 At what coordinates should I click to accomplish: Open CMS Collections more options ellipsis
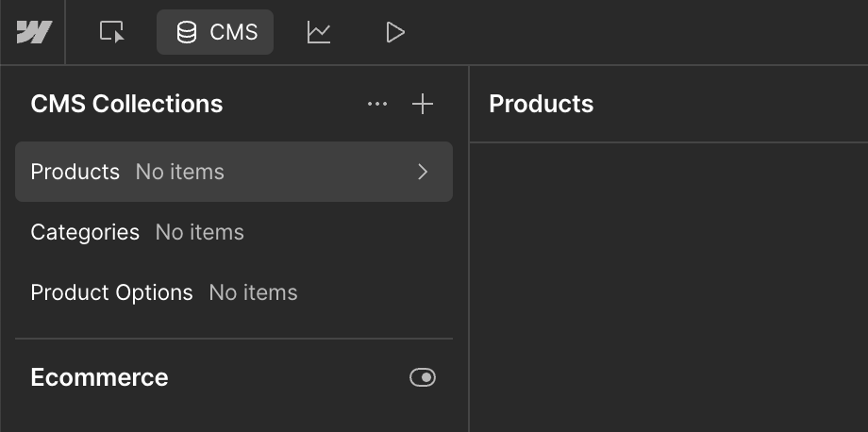[377, 104]
